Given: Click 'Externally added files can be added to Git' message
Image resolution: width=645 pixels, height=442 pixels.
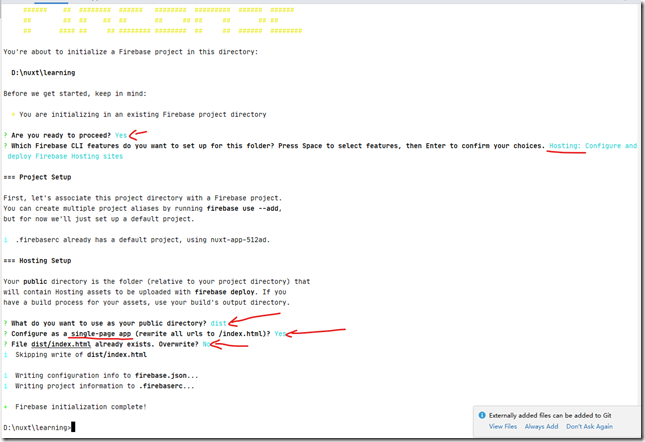Looking at the screenshot, I should click(550, 415).
